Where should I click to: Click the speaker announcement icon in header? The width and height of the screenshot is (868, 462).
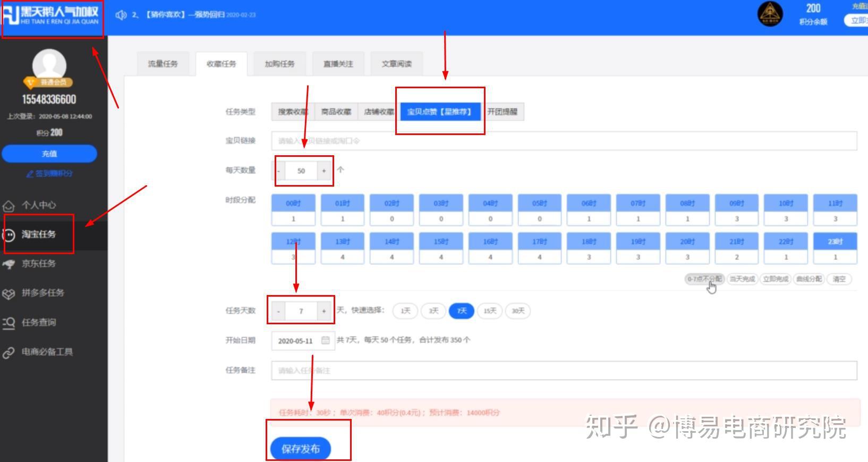pyautogui.click(x=121, y=15)
